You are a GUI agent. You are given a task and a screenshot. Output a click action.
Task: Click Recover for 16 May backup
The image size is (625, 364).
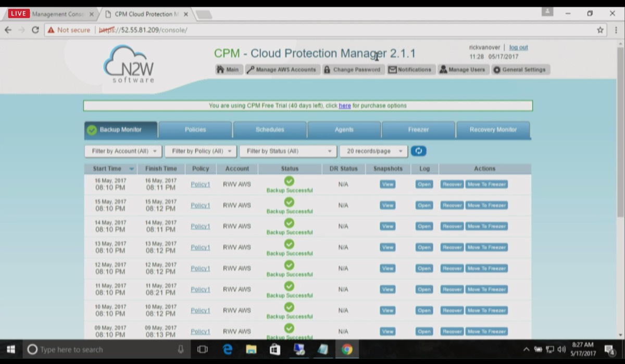[x=452, y=184]
